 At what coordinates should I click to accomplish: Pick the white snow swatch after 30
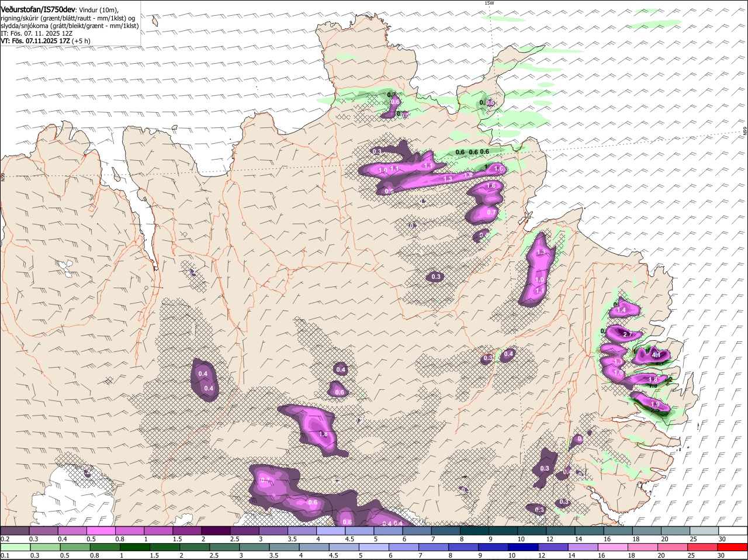(733, 531)
